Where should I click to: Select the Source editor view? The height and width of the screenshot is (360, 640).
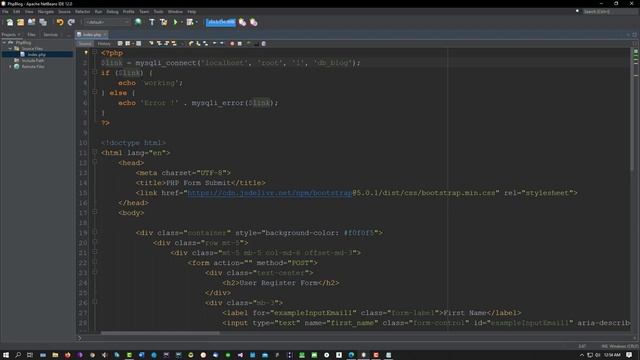click(x=85, y=43)
